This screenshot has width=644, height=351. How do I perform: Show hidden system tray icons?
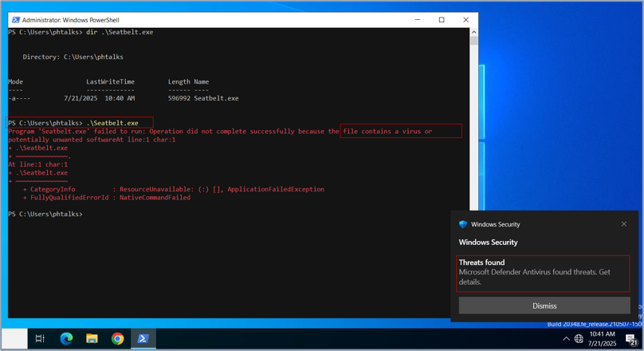coord(566,339)
